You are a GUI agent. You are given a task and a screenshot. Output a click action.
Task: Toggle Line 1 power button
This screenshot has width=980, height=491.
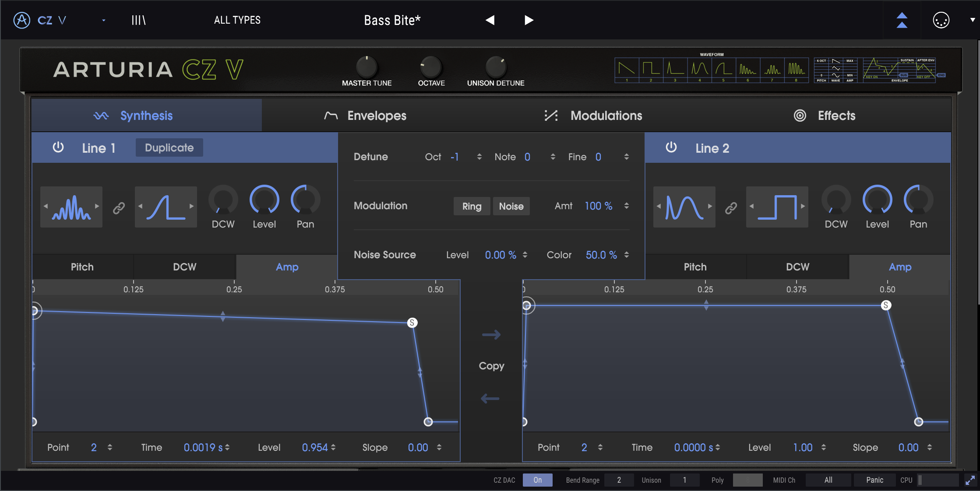pos(58,147)
